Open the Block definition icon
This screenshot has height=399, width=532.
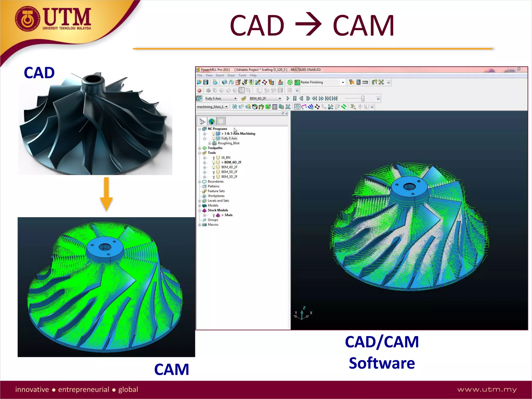[x=224, y=82]
